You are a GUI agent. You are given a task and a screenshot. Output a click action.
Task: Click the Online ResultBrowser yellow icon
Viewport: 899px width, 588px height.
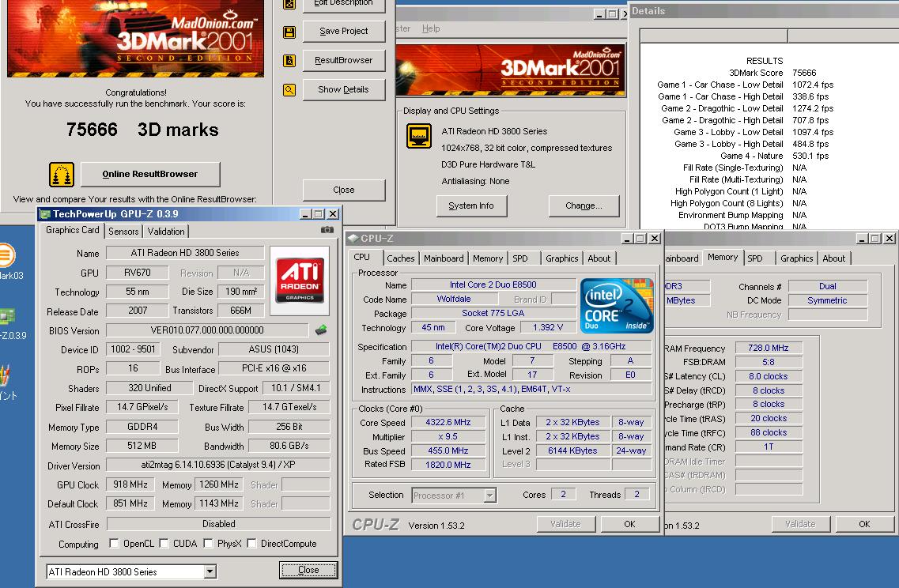pyautogui.click(x=62, y=174)
